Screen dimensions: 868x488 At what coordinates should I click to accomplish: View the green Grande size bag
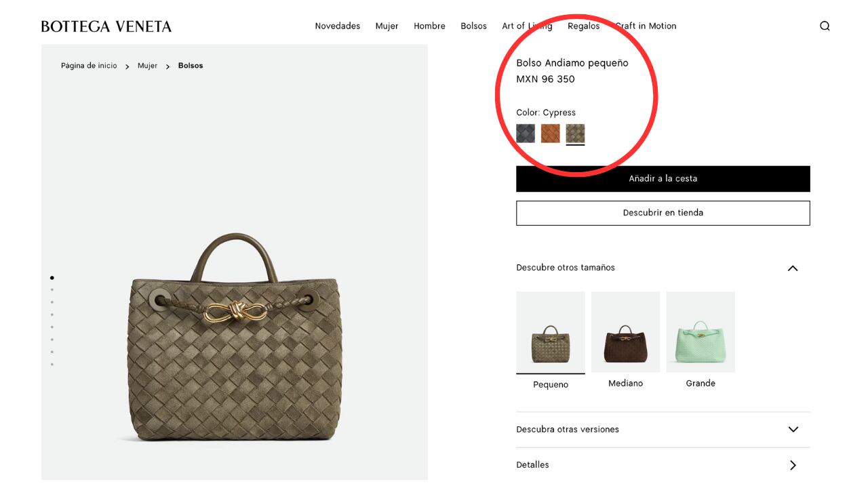coord(701,331)
